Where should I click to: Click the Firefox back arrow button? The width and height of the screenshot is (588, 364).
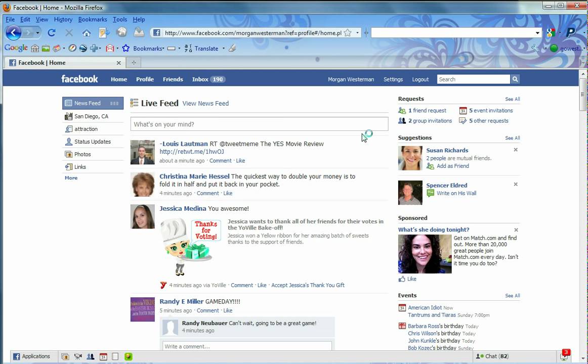[13, 33]
